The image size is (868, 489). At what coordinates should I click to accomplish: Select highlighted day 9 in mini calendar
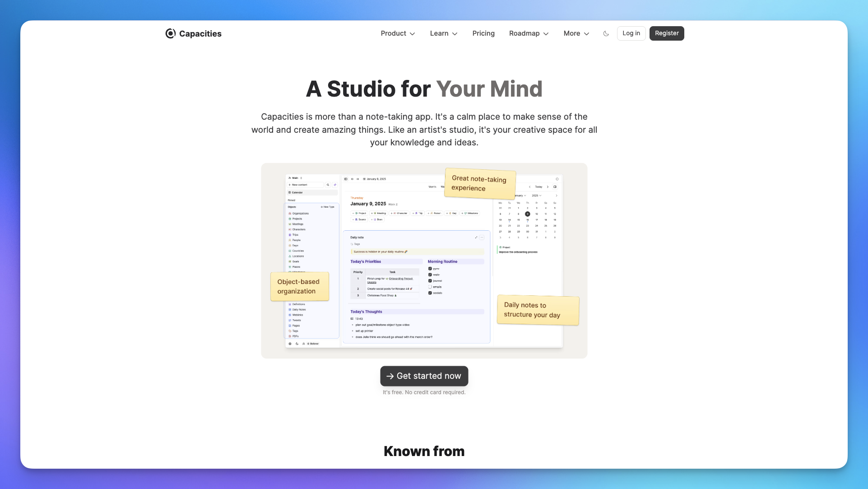(x=527, y=214)
